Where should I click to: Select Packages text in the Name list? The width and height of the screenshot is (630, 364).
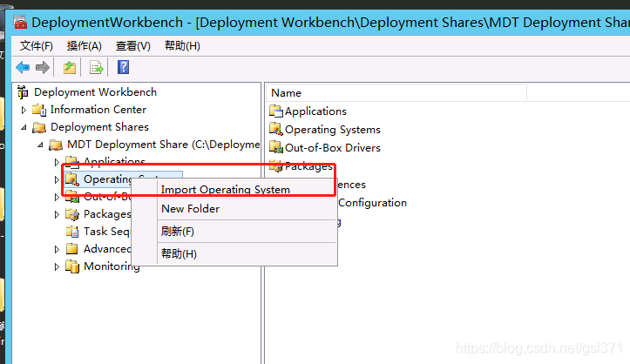(308, 165)
